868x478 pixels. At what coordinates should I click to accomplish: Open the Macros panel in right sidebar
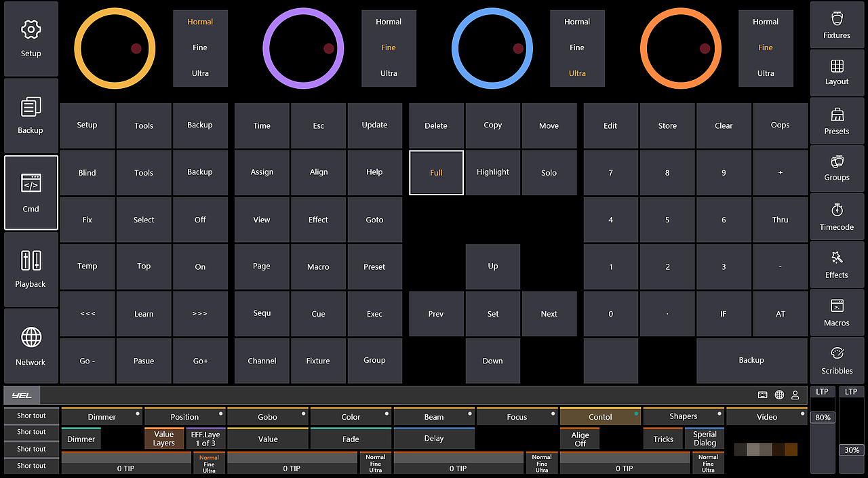coord(837,313)
